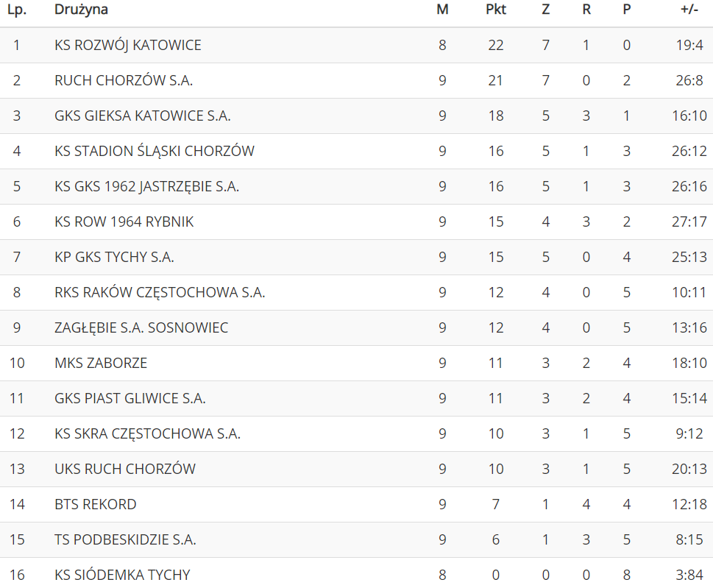The height and width of the screenshot is (588, 713).
Task: Open KS GKS 1962 JASTRZĘBIE S.A.
Action: tap(146, 186)
